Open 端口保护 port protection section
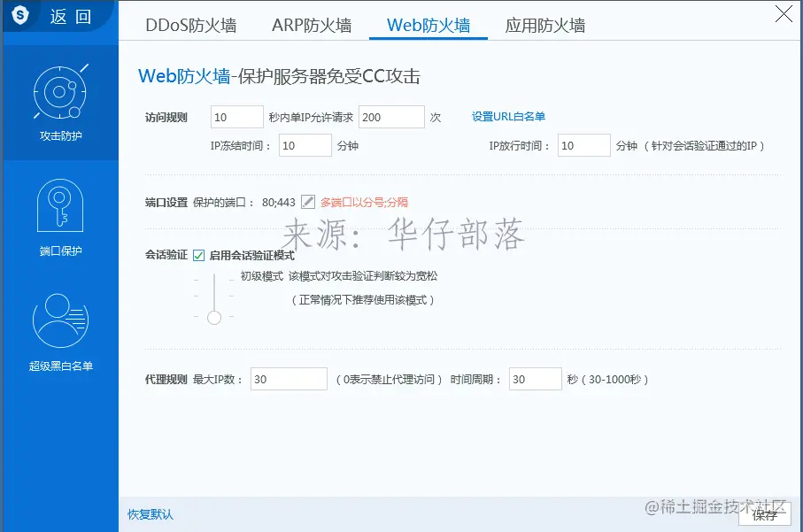This screenshot has width=803, height=532. [x=60, y=218]
